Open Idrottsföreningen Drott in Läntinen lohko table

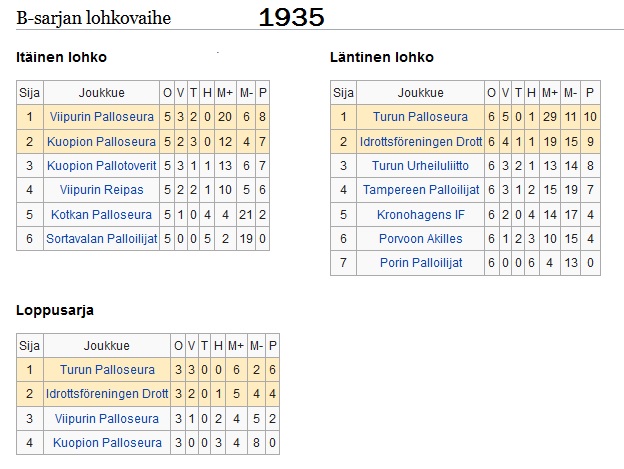(420, 142)
